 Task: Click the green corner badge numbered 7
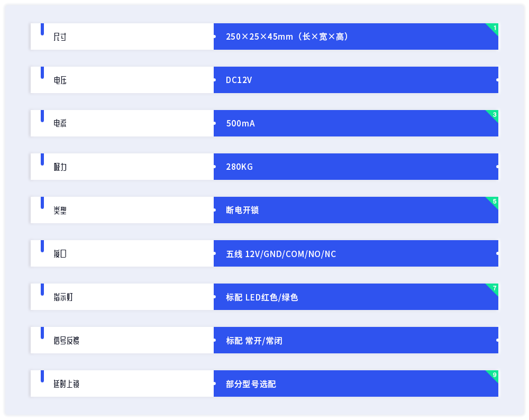(494, 288)
